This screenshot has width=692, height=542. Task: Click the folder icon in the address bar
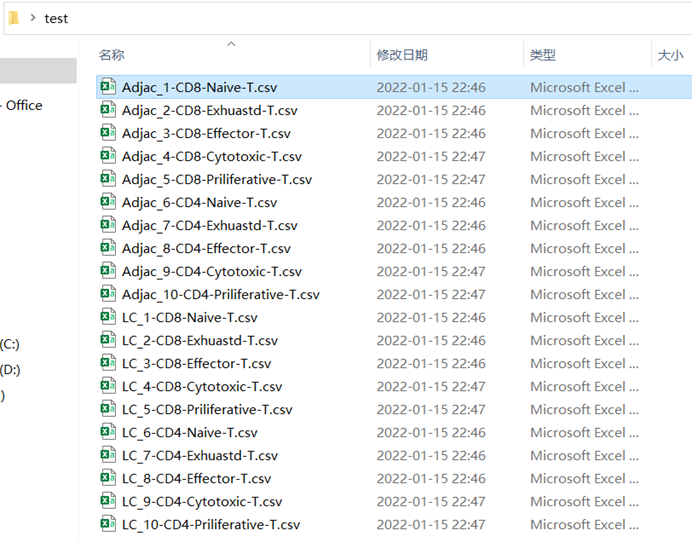tap(14, 18)
